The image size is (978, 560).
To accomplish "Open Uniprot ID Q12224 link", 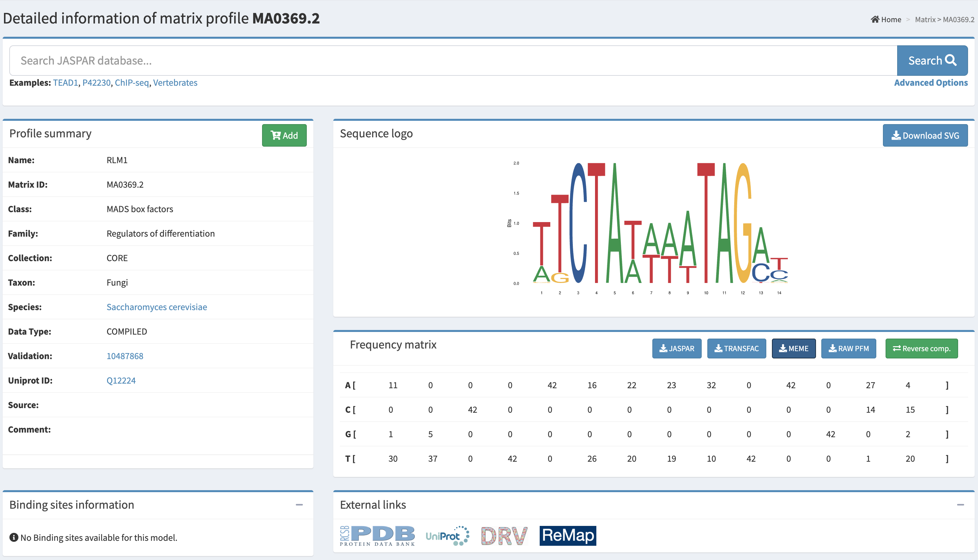I will click(x=121, y=380).
